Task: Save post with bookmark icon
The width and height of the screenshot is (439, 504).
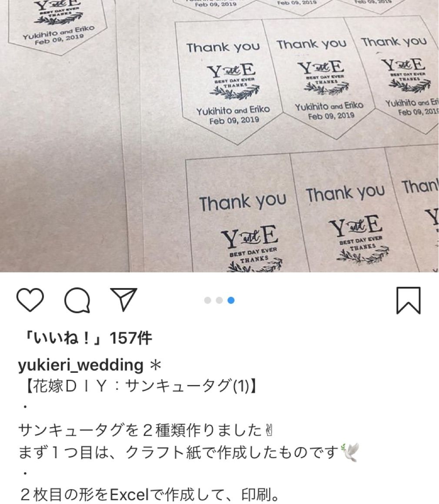Action: tap(409, 300)
